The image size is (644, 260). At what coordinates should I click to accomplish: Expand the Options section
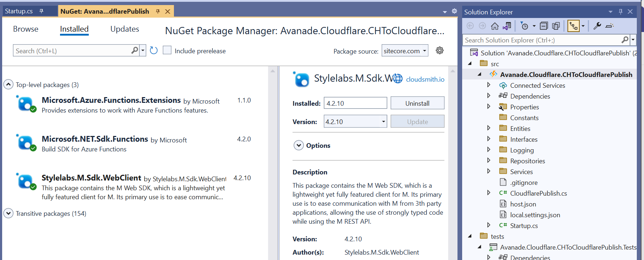pyautogui.click(x=299, y=145)
